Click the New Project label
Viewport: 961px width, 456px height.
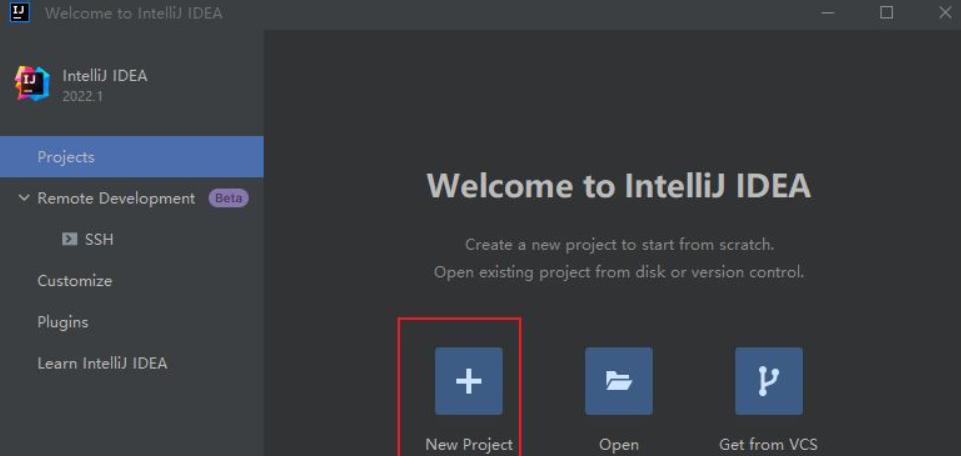coord(469,444)
